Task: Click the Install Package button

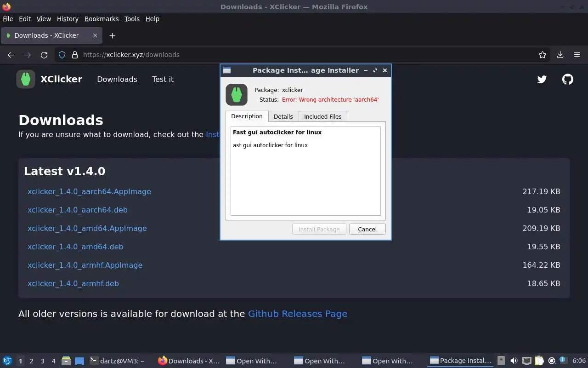Action: (319, 229)
